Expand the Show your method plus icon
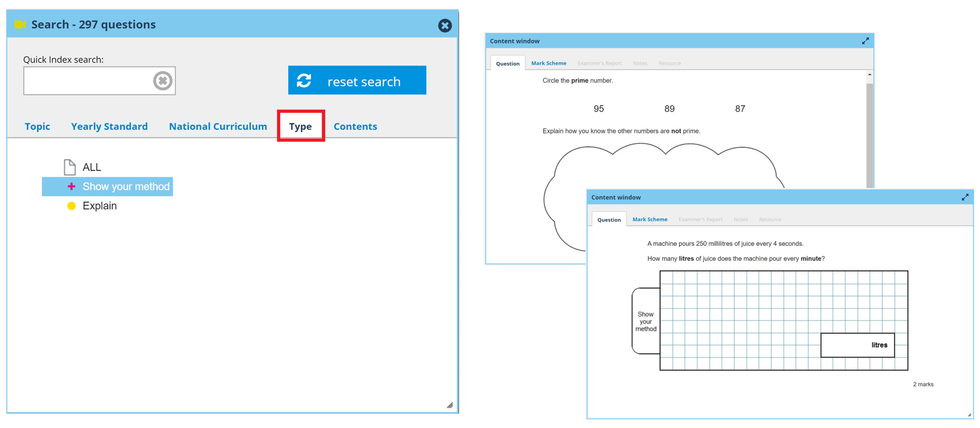The width and height of the screenshot is (980, 428). [71, 186]
